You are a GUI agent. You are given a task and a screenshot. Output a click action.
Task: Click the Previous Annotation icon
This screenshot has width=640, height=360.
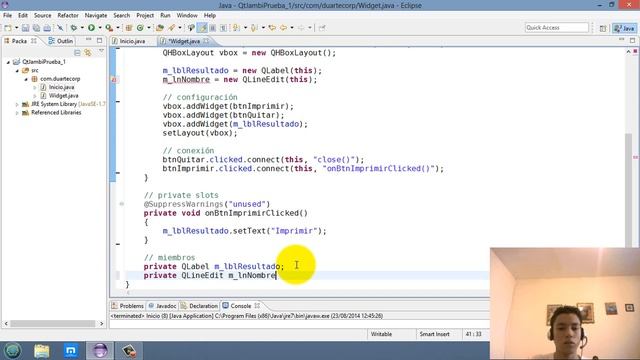click(254, 28)
